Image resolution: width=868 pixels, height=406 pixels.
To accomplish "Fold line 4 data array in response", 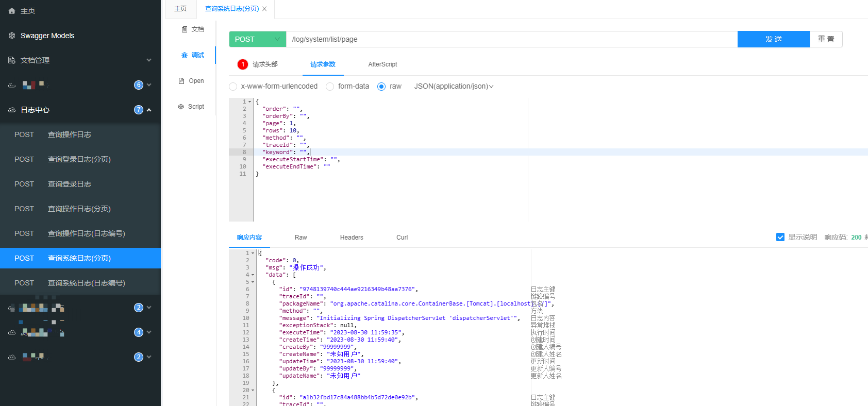I will [x=253, y=275].
